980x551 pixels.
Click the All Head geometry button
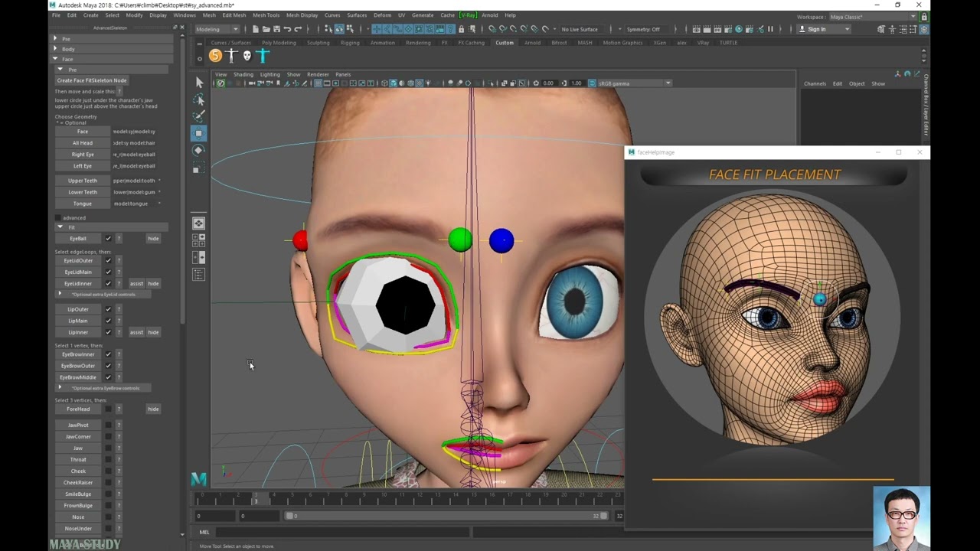(x=83, y=143)
